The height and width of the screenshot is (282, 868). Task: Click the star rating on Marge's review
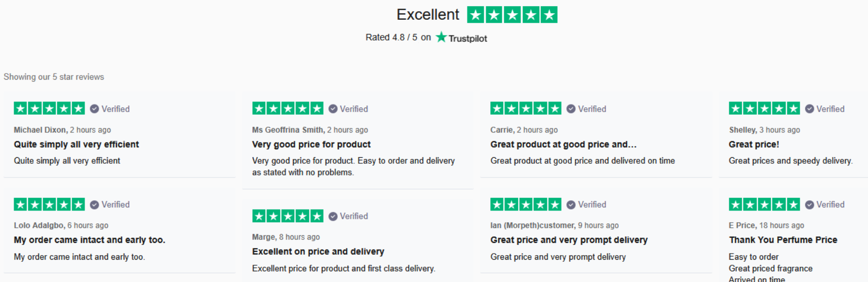pos(288,216)
